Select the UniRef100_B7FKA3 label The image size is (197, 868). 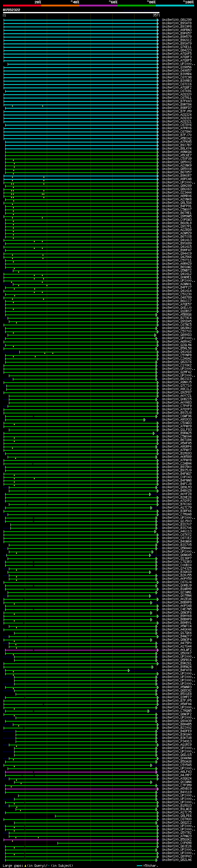[x=177, y=101]
